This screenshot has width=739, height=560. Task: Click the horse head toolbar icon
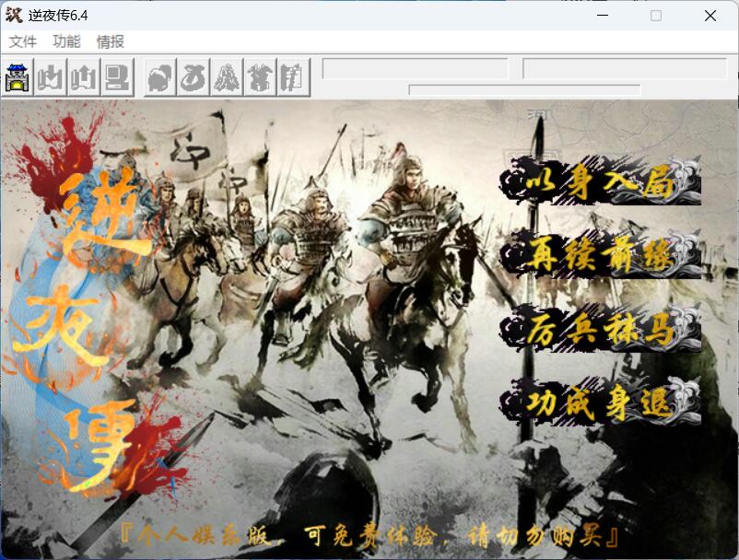[x=160, y=77]
